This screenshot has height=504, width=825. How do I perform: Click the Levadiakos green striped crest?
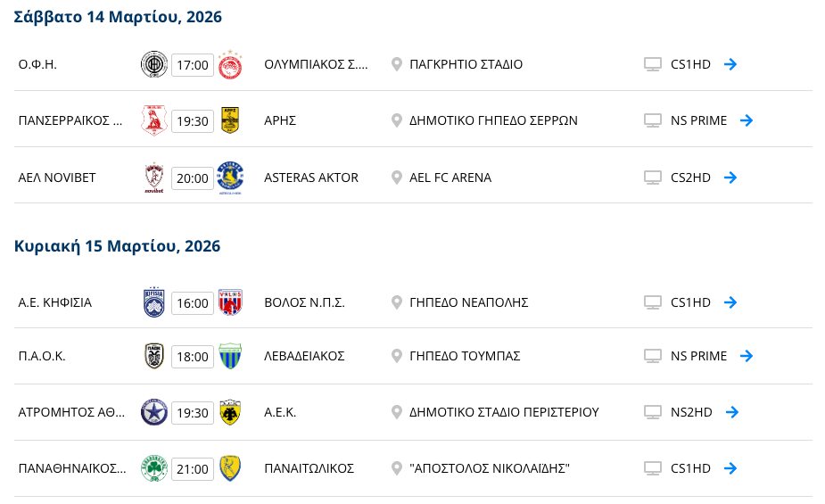230,356
